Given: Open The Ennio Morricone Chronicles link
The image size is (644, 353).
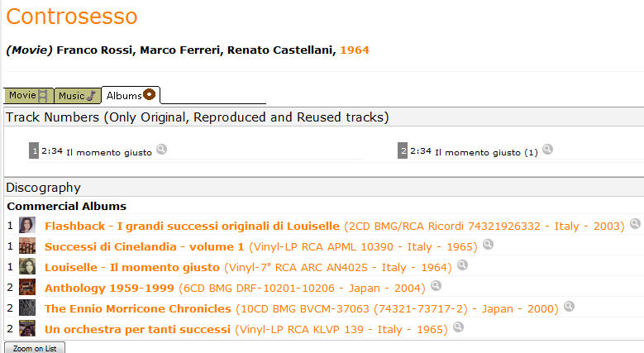Looking at the screenshot, I should tap(138, 308).
